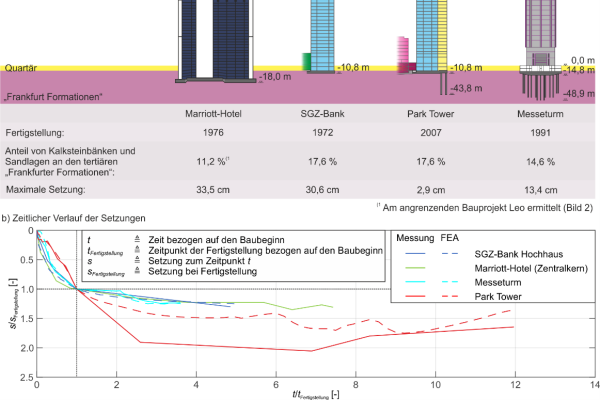
Task: Click the dashed cyan Messeturm legend line
Action: 450,282
